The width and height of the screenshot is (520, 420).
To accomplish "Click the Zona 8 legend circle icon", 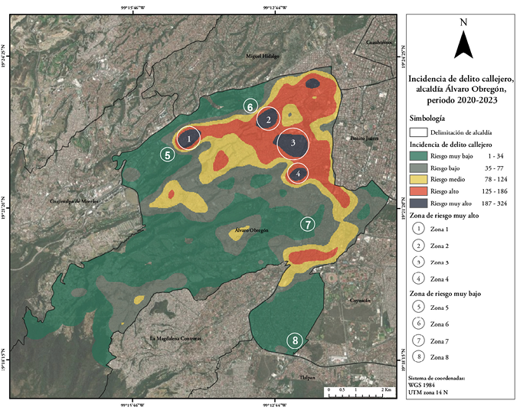I will tap(418, 357).
